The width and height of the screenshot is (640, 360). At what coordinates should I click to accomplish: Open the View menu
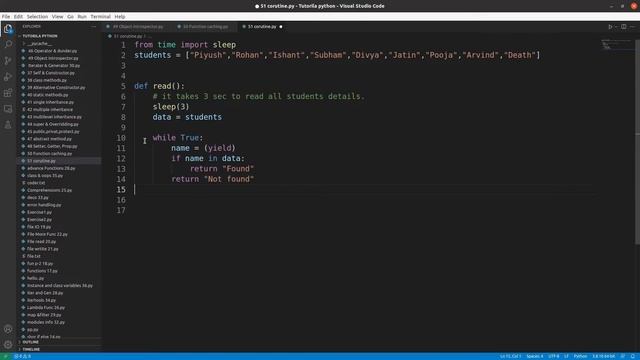tap(58, 17)
